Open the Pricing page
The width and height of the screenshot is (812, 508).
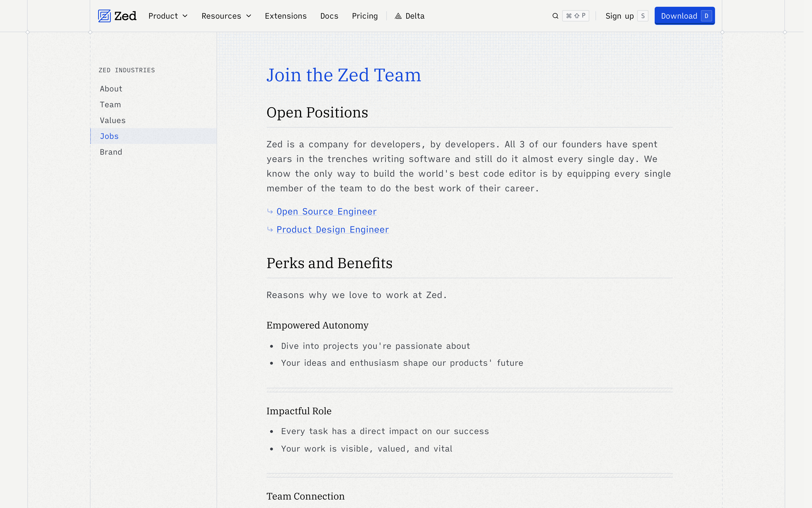(365, 16)
